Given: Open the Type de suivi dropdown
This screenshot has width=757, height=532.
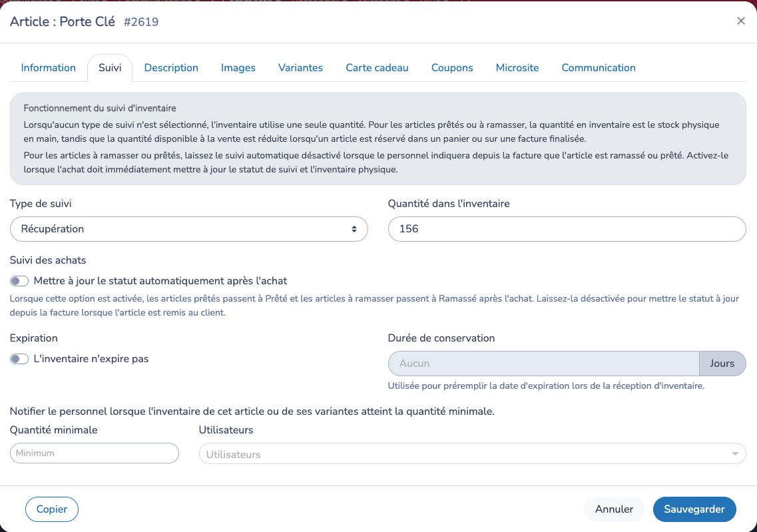Looking at the screenshot, I should (x=189, y=229).
